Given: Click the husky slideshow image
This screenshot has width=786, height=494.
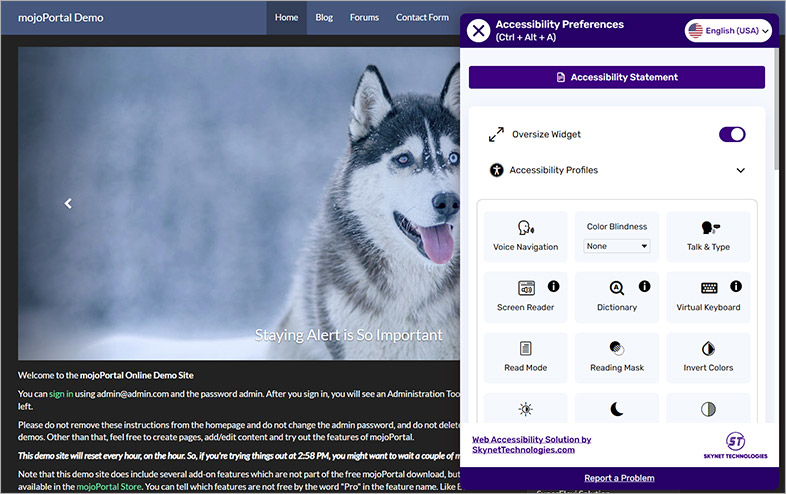Looking at the screenshot, I should tap(239, 203).
